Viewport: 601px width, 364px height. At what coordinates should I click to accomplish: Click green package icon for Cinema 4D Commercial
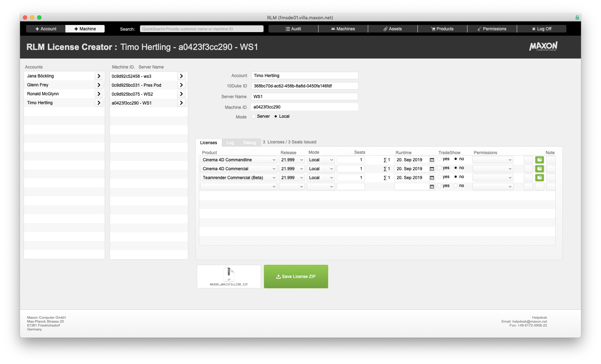pyautogui.click(x=540, y=168)
